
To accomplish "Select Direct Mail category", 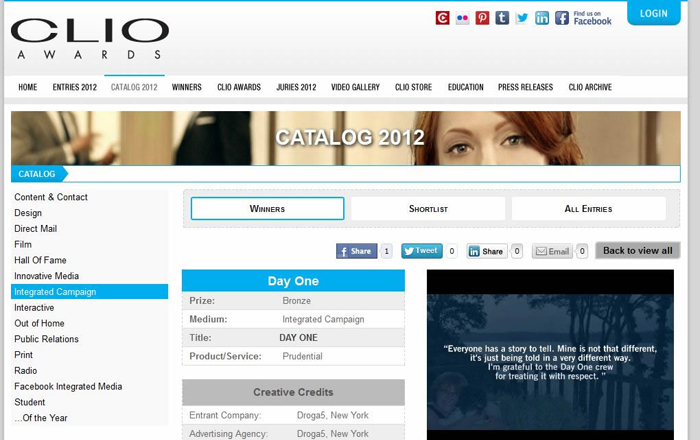I will (36, 228).
